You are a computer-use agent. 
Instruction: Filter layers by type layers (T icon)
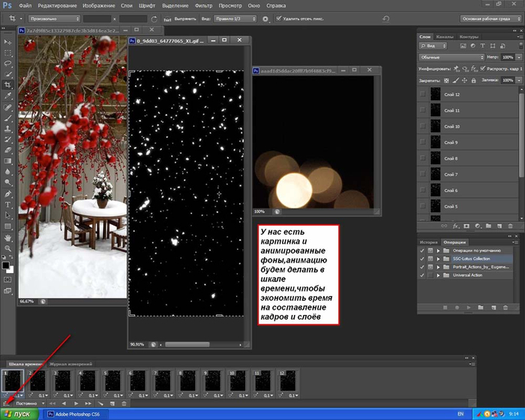pyautogui.click(x=482, y=46)
